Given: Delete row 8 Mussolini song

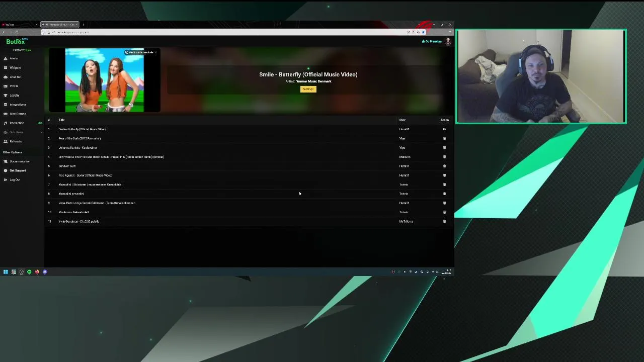Looking at the screenshot, I should pos(444,194).
